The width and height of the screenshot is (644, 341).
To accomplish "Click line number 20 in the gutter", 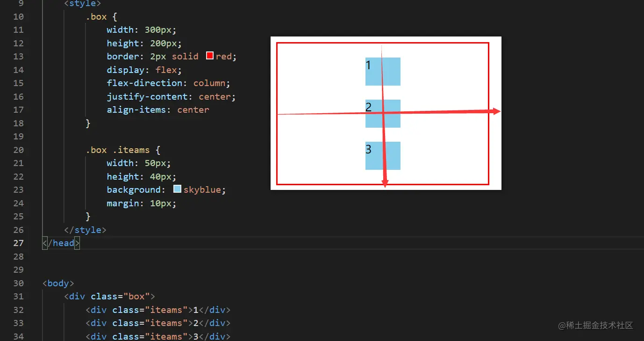I will 18,150.
